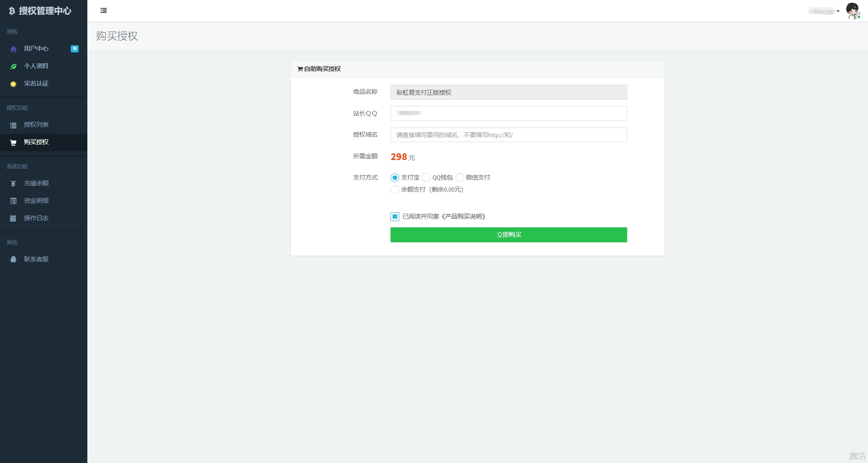This screenshot has height=463, width=868.
Task: Click the 站长QQ input field
Action: 509,113
